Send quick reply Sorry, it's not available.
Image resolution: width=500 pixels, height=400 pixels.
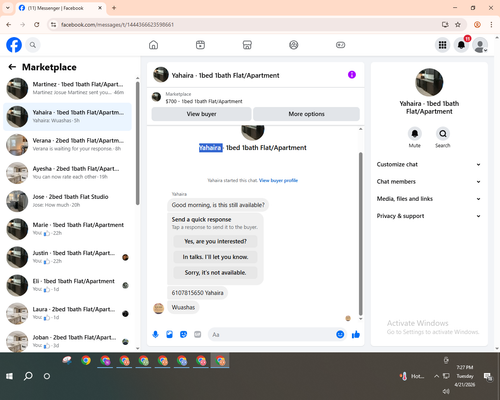pos(215,273)
